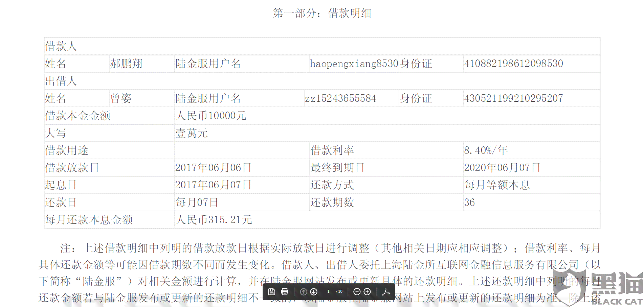
Task: Click 姓名 label in the 曾姿 row
Action: pyautogui.click(x=55, y=98)
